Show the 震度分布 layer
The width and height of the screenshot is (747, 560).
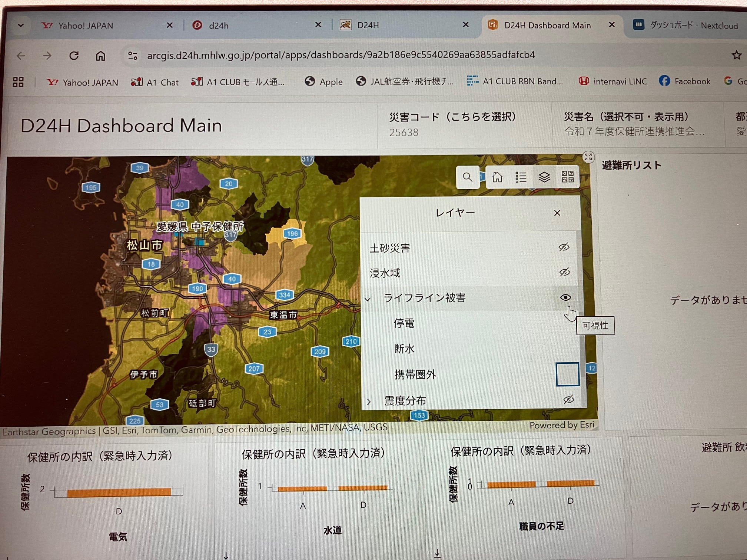point(568,399)
